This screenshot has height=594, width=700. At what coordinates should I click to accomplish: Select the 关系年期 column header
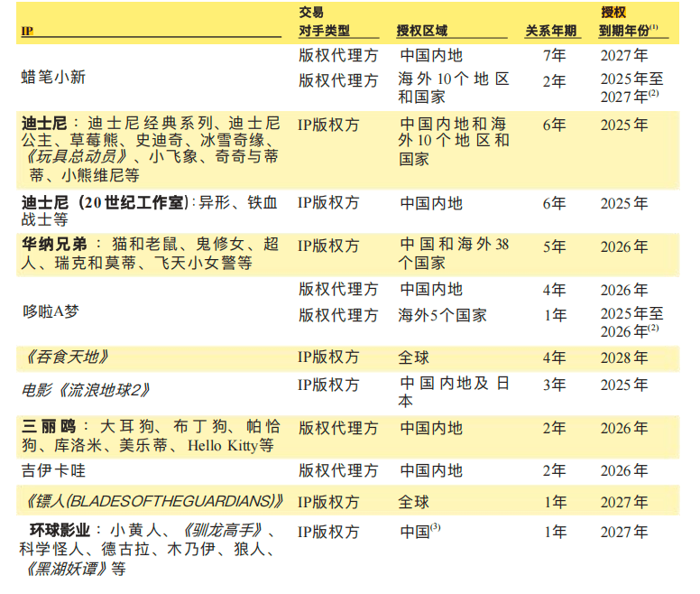click(551, 31)
